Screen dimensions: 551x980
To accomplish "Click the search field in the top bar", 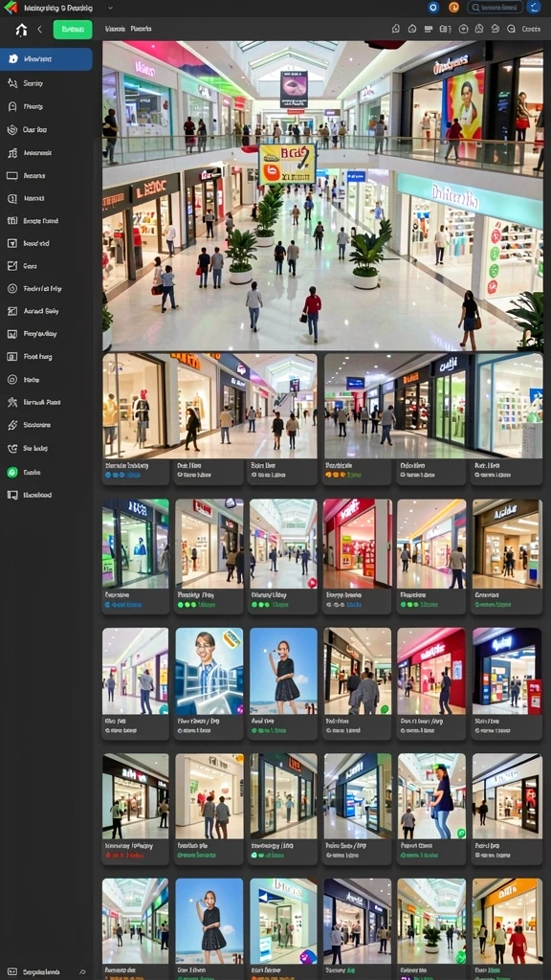I will (x=495, y=8).
